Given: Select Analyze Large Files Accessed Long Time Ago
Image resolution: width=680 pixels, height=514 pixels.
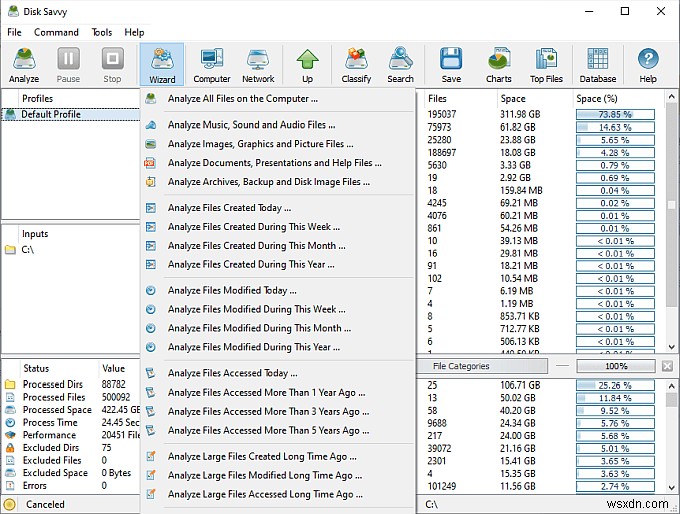Looking at the screenshot, I should [x=278, y=494].
